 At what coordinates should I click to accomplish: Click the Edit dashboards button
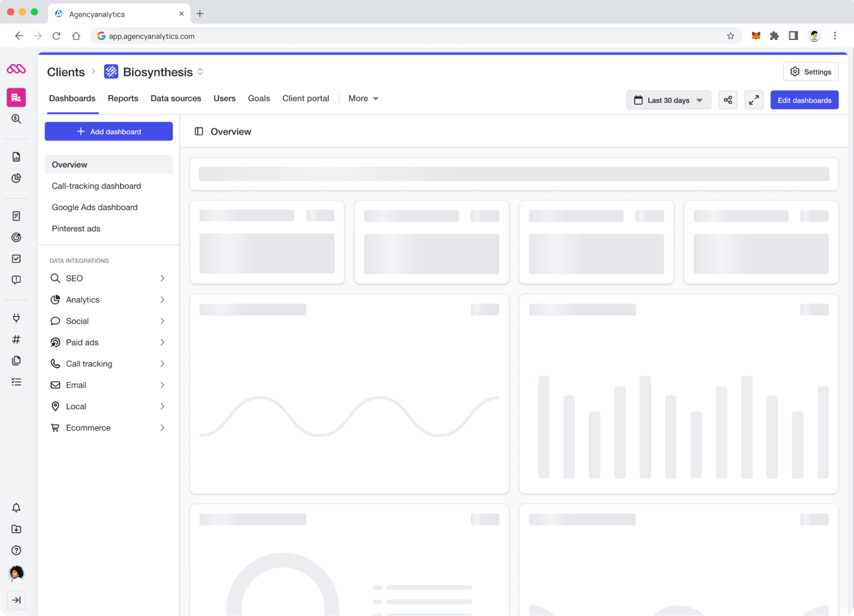[x=804, y=100]
